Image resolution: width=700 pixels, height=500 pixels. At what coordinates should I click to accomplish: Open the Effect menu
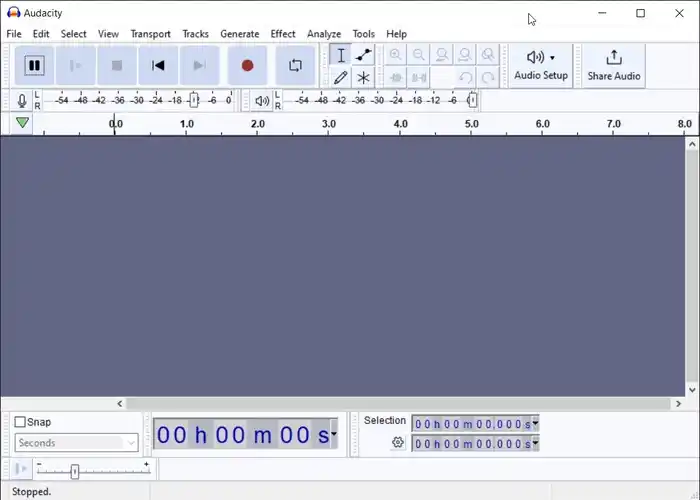[x=283, y=34]
